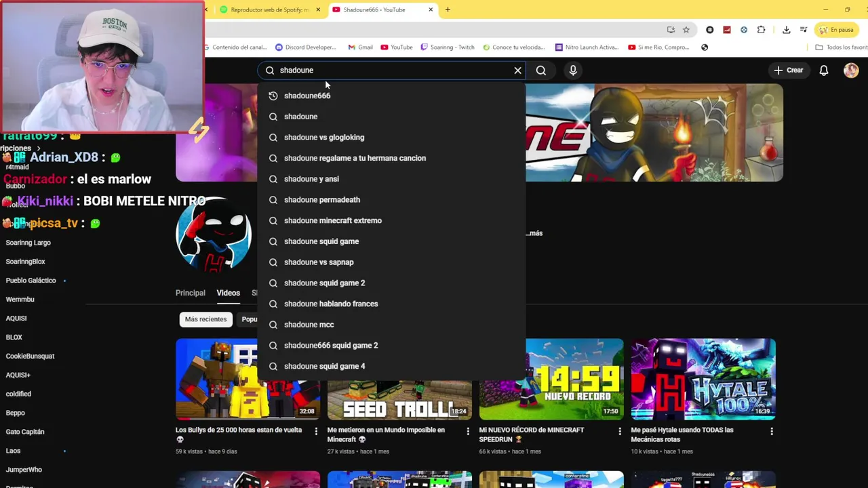The image size is (868, 488).
Task: Select suggestion shadoune vs glogloking
Action: point(391,138)
